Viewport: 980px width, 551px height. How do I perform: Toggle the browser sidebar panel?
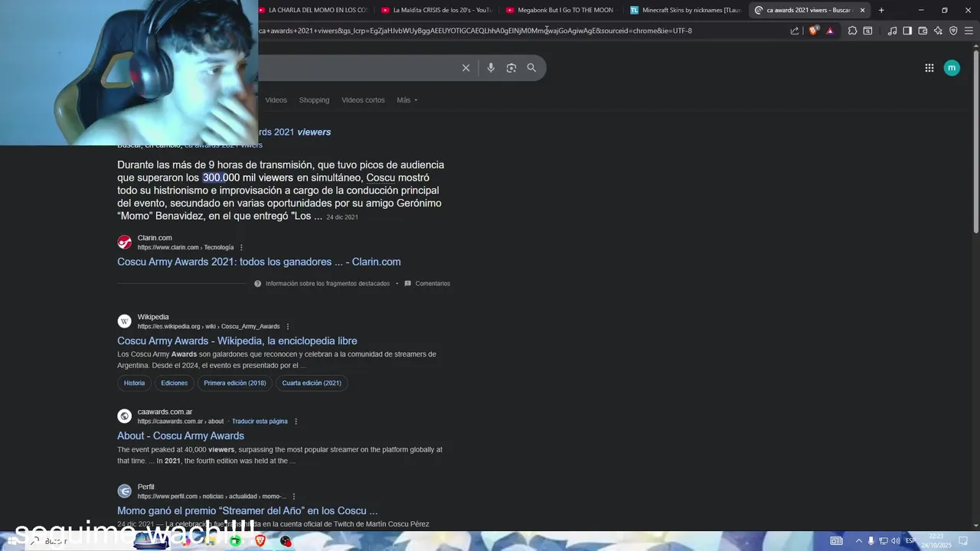[x=907, y=31]
